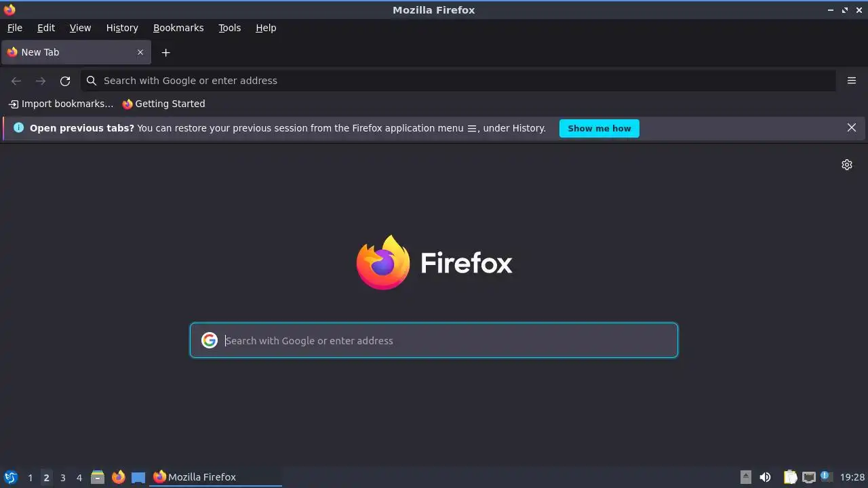Open the system start menu icon
The width and height of the screenshot is (868, 488).
tap(10, 477)
